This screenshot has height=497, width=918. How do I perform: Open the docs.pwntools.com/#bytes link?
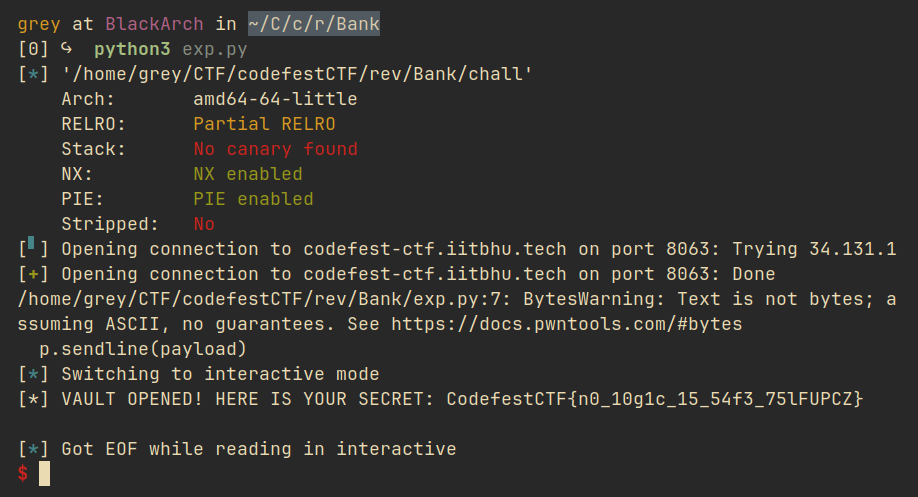click(566, 324)
